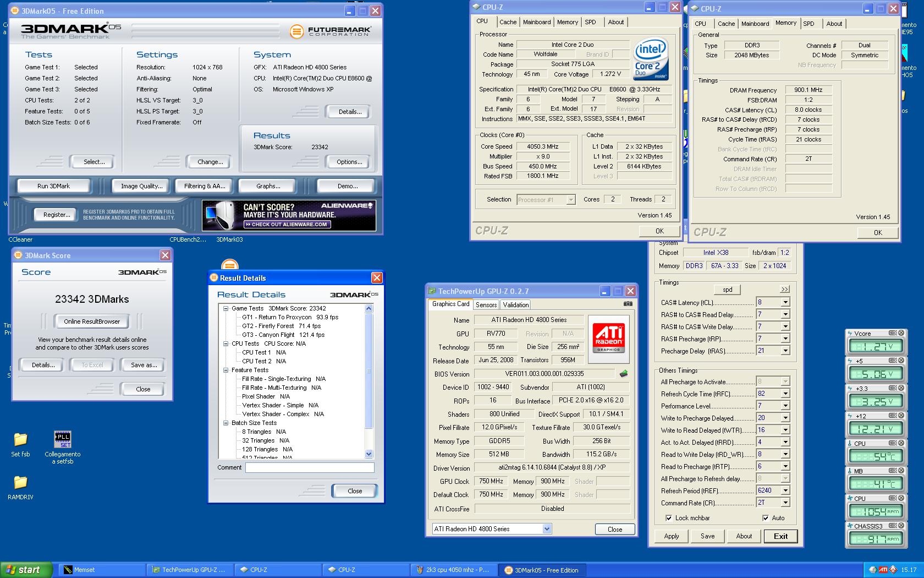Click the Online ResultBrowser button
The image size is (924, 578).
[92, 321]
